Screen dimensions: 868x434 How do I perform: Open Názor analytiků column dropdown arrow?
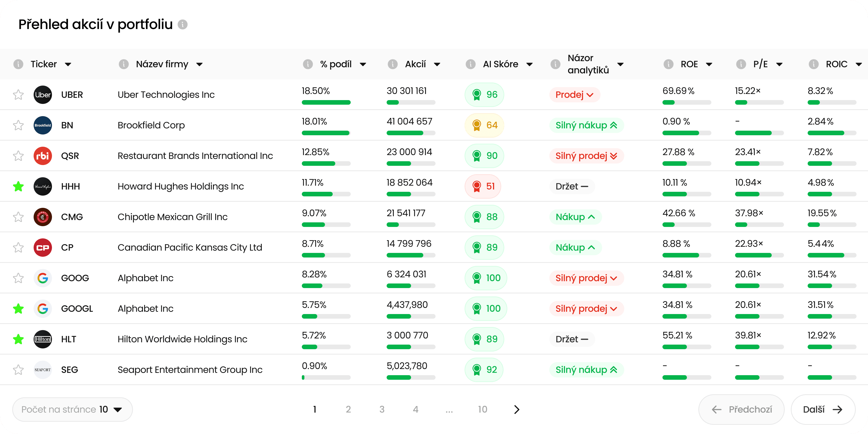point(620,64)
